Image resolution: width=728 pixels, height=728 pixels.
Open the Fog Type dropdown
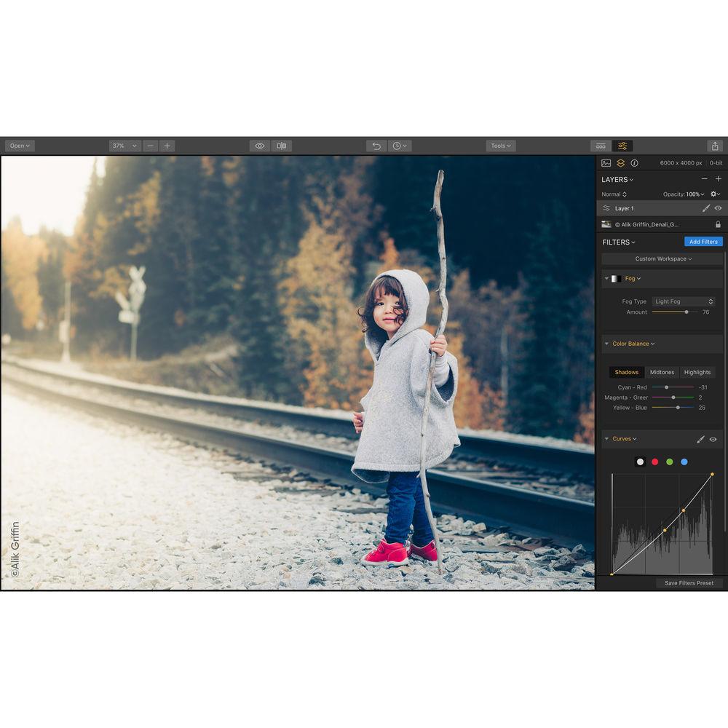[683, 301]
